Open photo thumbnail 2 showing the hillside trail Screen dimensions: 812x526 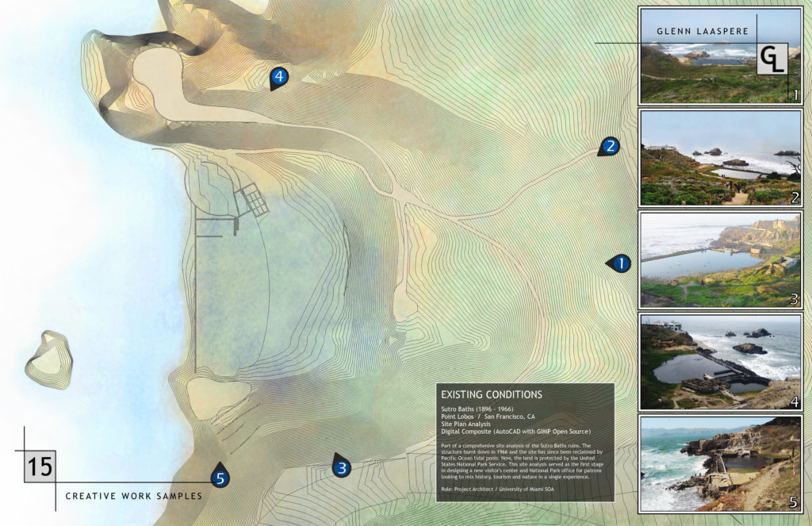720,157
